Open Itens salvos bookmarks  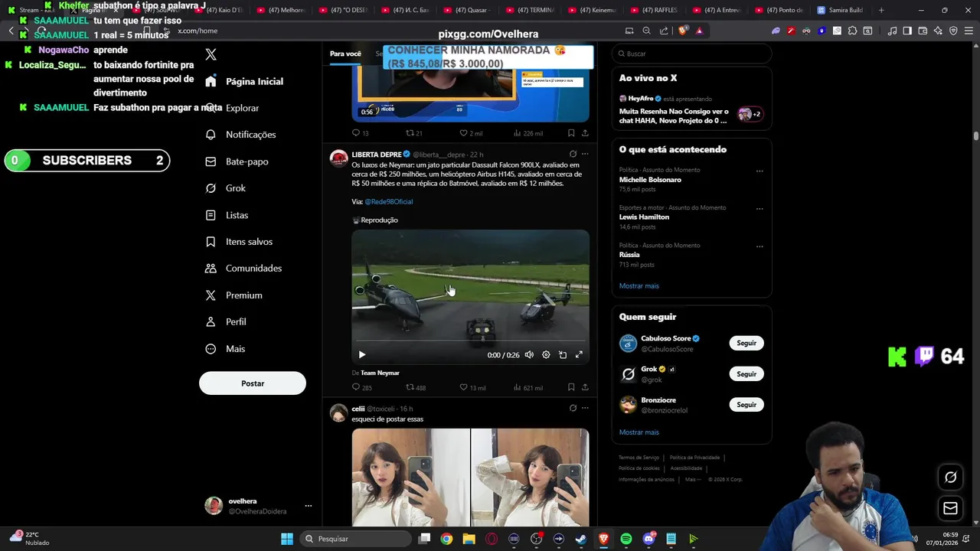240,242
